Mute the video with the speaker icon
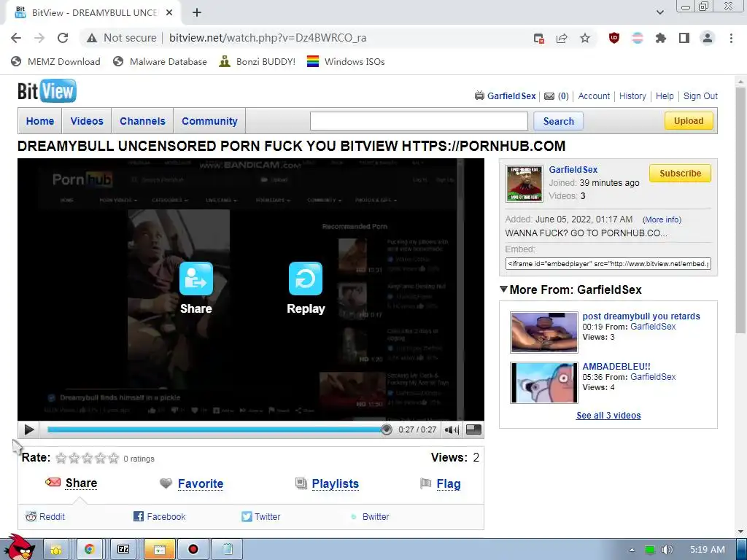747x560 pixels. pos(451,430)
